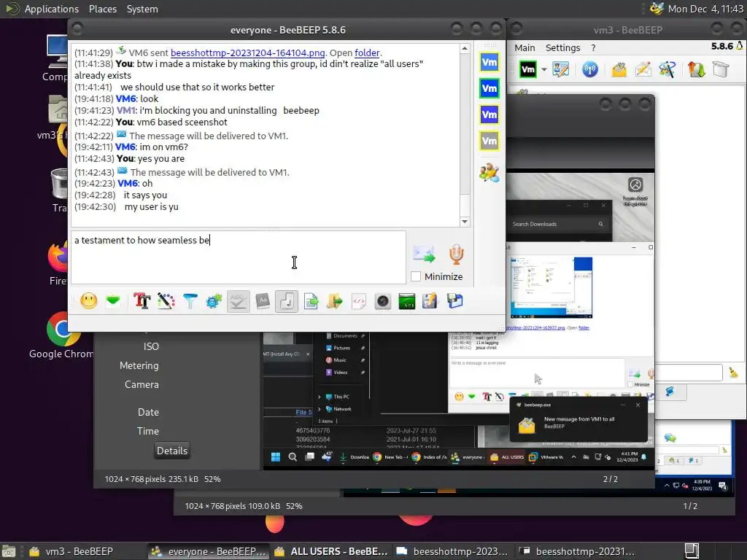
Task: Switch to ALL USERS - BeeBEEP taskbar item
Action: coord(330,551)
